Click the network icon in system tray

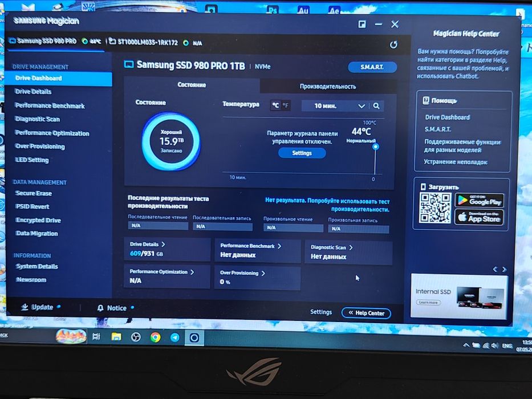click(x=486, y=346)
